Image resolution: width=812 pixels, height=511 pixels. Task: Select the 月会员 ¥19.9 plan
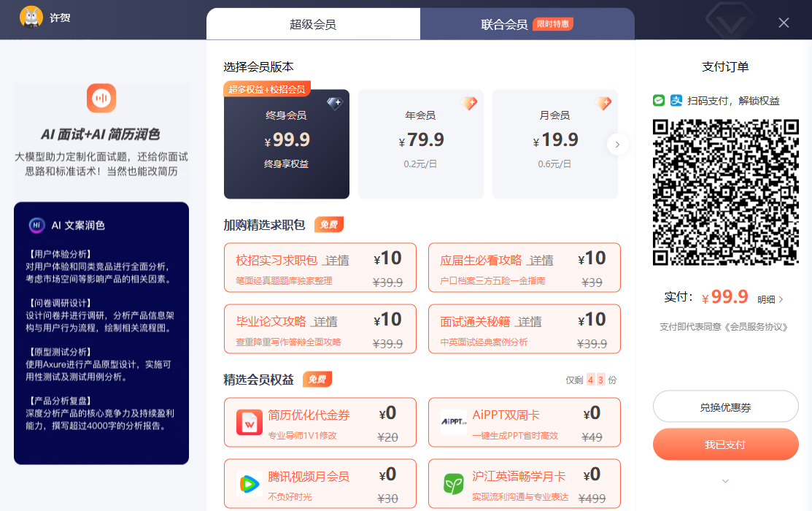click(554, 144)
